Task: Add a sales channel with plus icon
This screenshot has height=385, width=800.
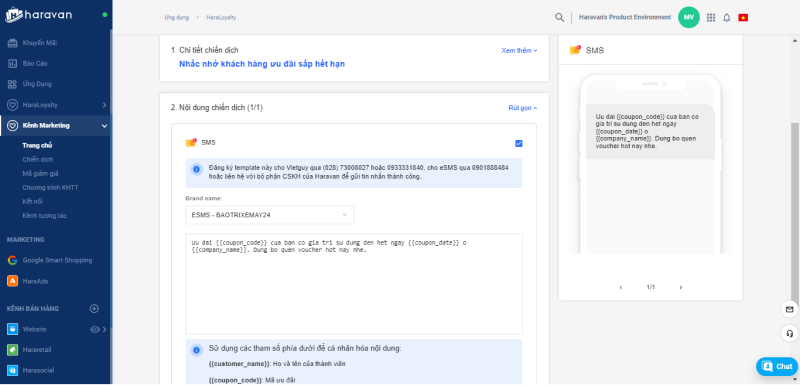Action: 94,309
